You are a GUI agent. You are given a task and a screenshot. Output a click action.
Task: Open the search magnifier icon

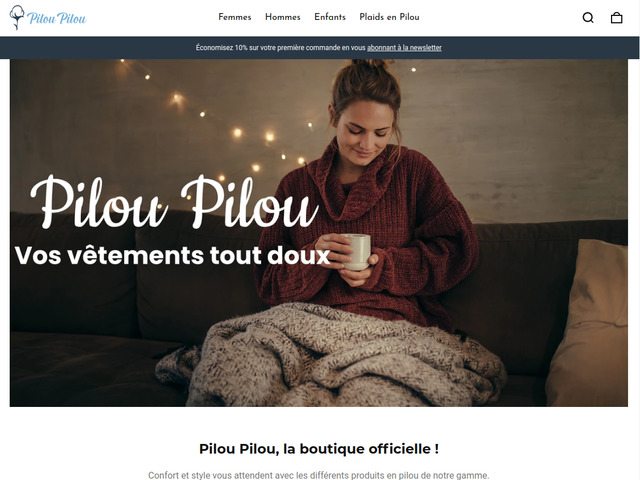pos(588,18)
